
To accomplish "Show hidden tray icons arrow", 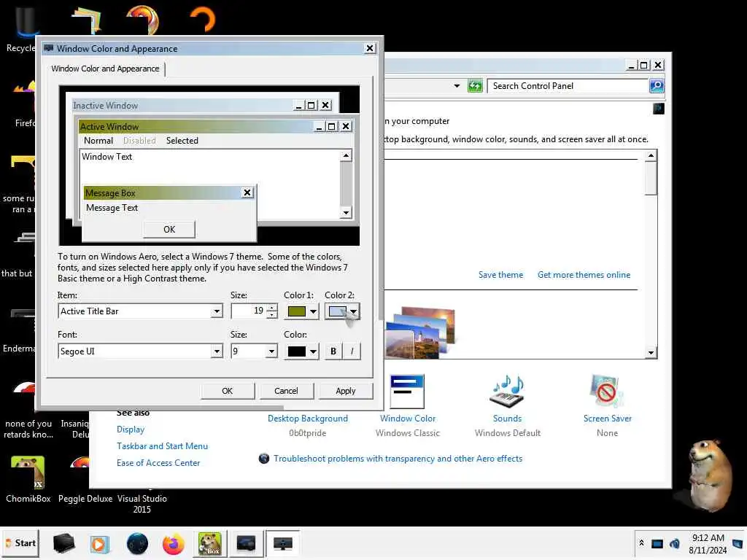I will 642,543.
